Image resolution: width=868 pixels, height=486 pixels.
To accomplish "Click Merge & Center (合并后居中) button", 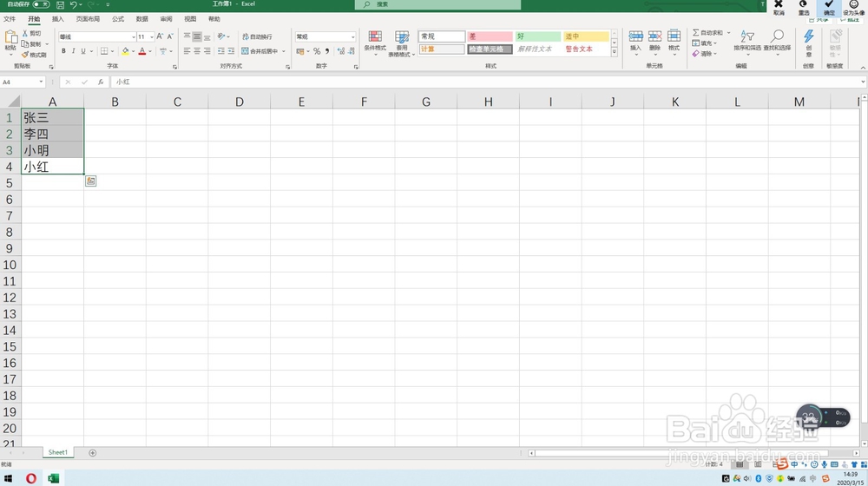I will pos(260,51).
